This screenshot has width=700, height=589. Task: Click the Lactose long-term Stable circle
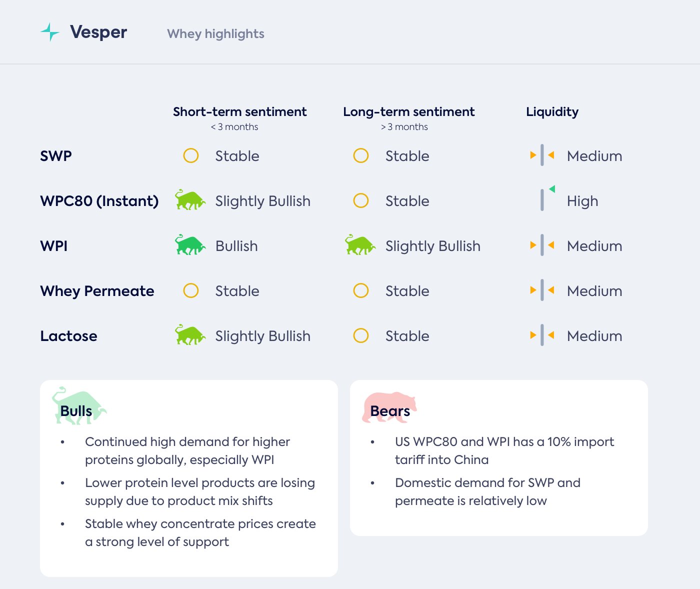[361, 335]
